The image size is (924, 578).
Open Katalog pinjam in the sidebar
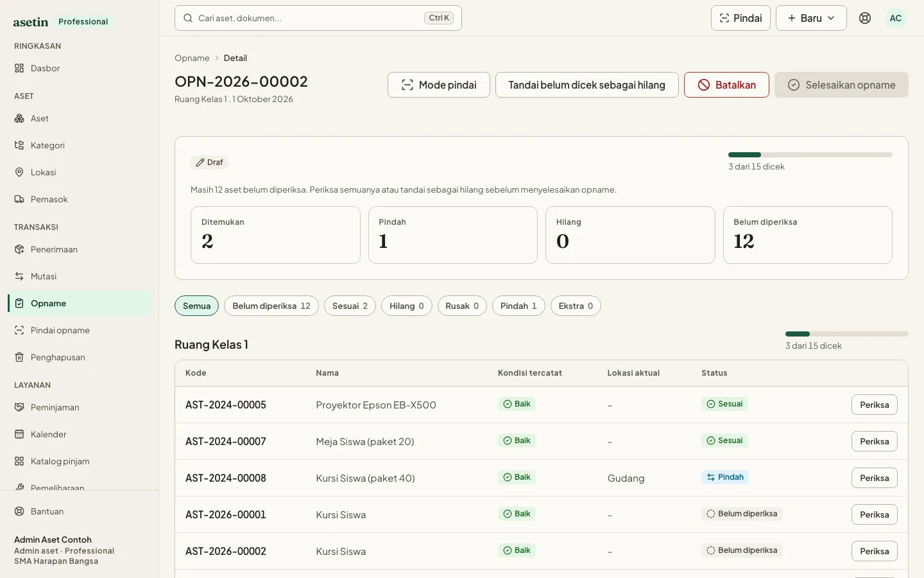click(x=80, y=461)
